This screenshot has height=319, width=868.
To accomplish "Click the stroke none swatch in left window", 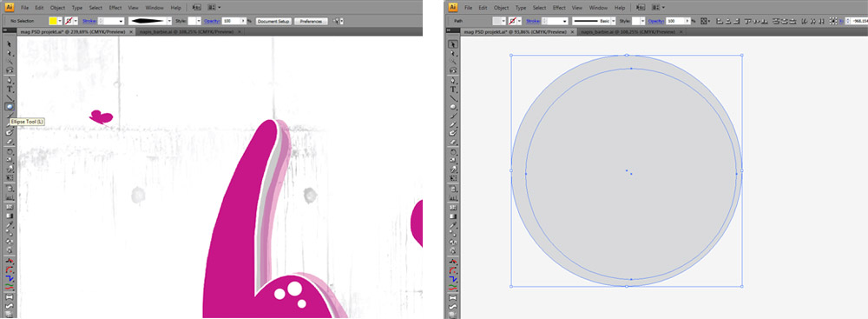I will pos(69,21).
